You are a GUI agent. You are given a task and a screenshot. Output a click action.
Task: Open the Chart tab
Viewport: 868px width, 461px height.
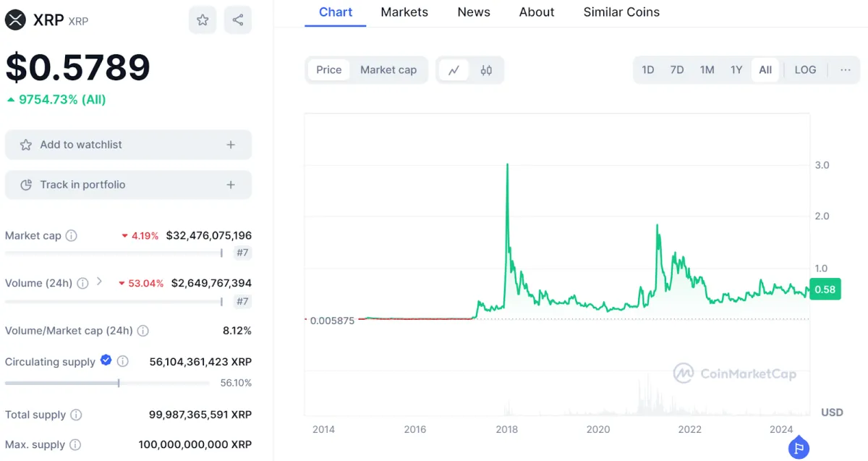(336, 12)
